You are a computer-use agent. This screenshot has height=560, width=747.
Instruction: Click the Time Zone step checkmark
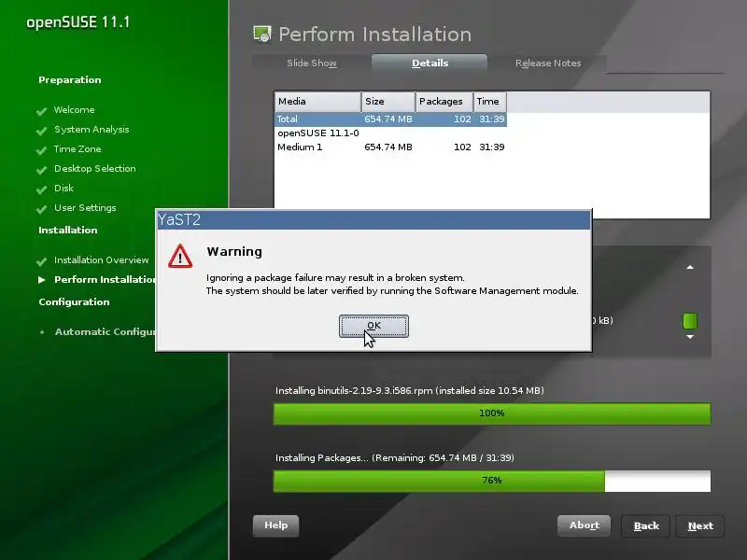click(41, 150)
